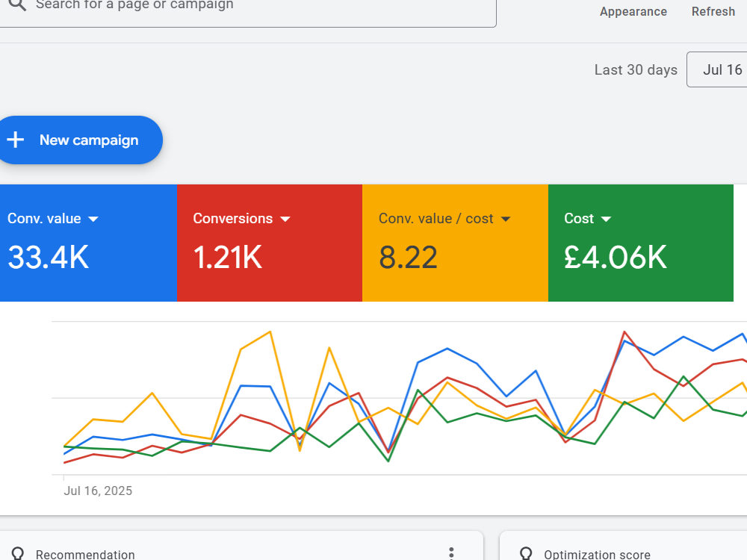Create a new campaign
747x560 pixels.
(80, 140)
